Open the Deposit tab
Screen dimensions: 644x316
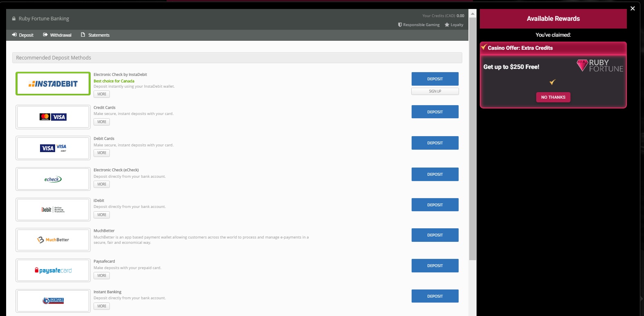pos(23,35)
